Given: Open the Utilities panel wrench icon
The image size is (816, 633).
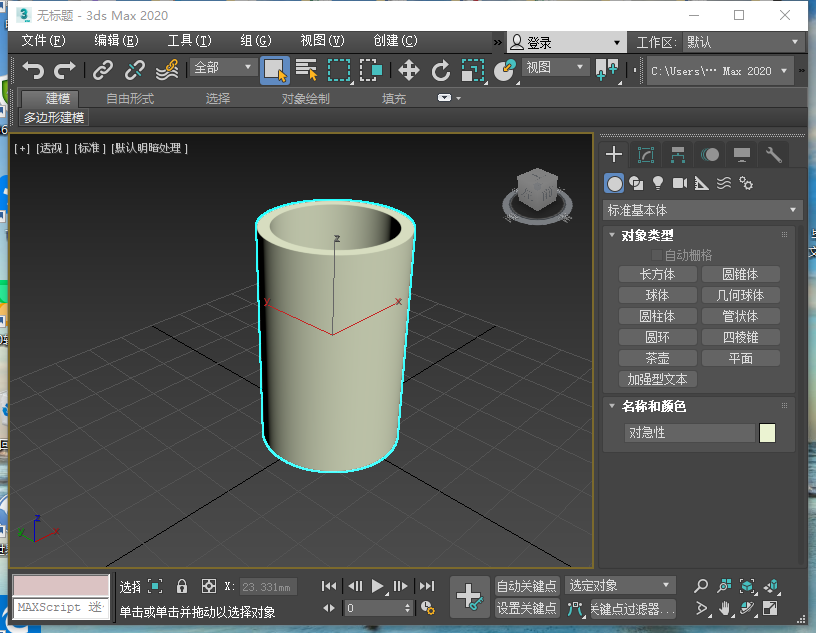Looking at the screenshot, I should 773,154.
